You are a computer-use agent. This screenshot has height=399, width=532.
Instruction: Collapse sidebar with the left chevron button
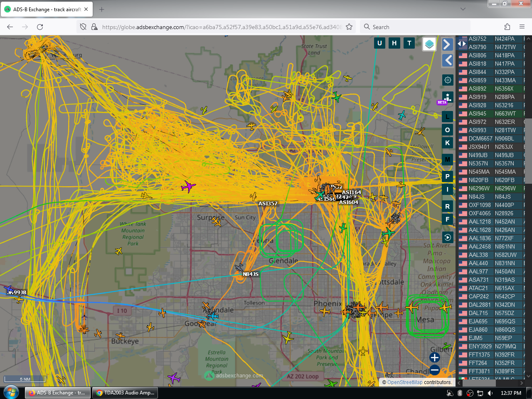(447, 60)
